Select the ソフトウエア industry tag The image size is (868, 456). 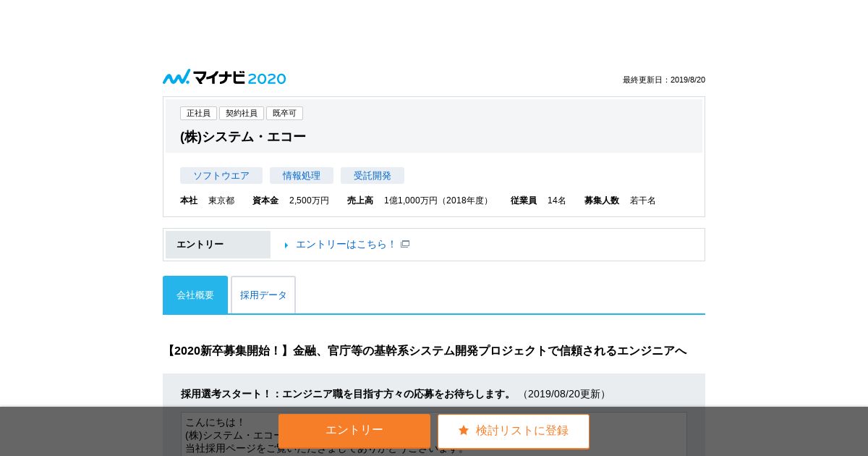(x=221, y=176)
